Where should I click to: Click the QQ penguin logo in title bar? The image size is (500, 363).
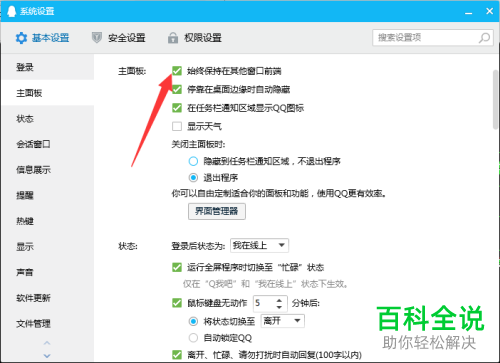(x=12, y=11)
